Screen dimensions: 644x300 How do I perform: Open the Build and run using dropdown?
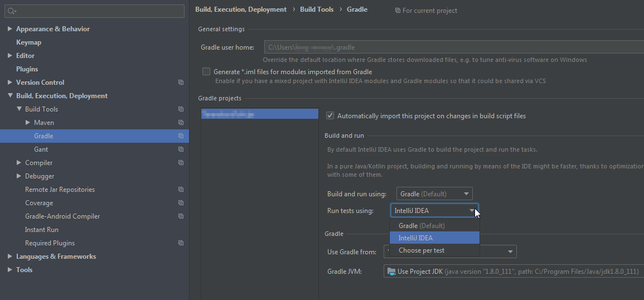pos(434,194)
